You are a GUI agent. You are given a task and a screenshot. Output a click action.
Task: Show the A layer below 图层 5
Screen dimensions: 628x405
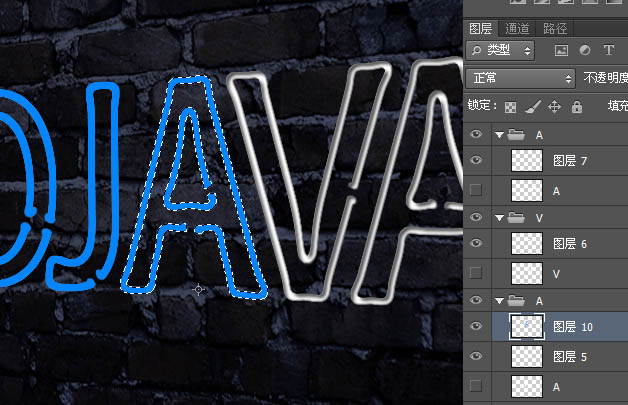tap(476, 386)
